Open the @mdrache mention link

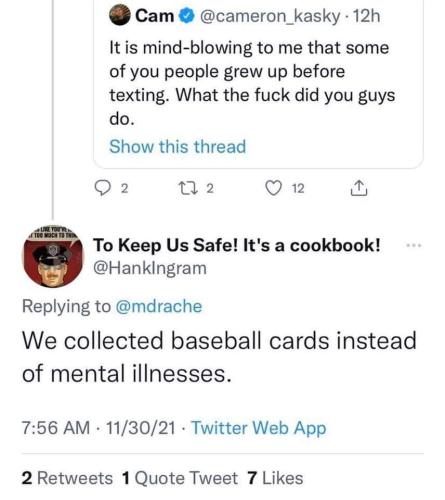point(159,306)
